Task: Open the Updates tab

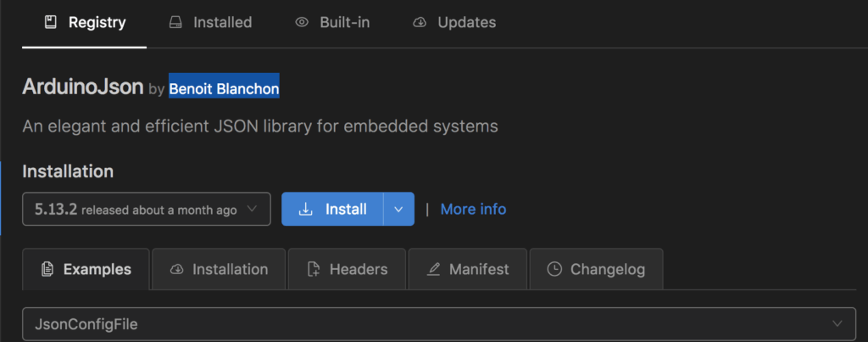Action: (x=466, y=23)
